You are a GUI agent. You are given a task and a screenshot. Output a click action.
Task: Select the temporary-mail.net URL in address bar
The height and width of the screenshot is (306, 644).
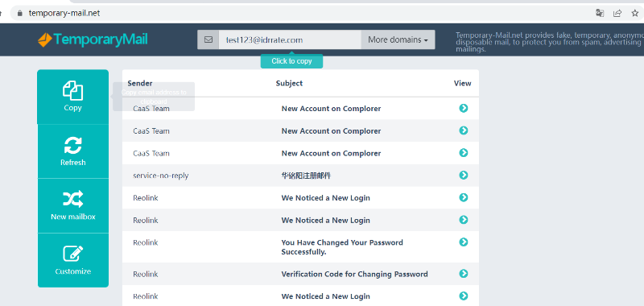point(64,13)
